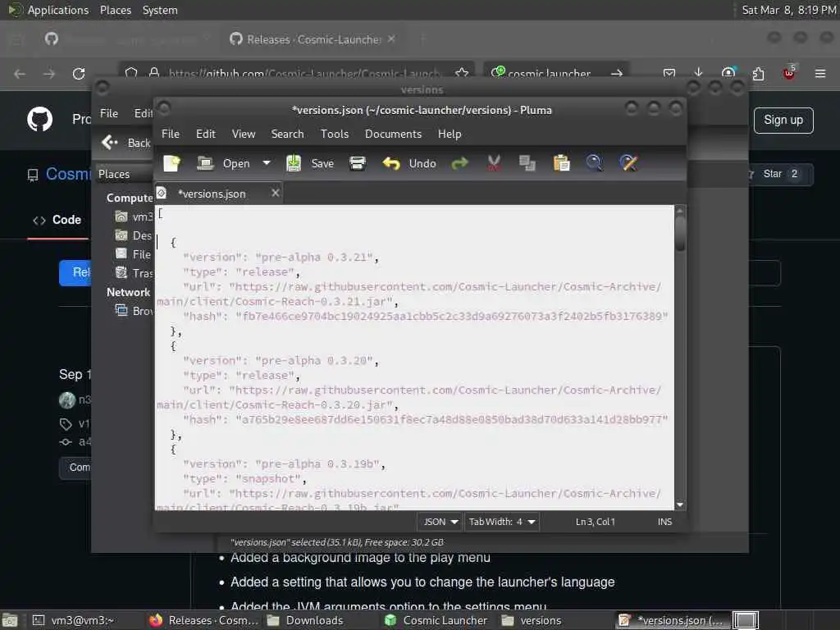The image size is (840, 630).
Task: Click the INS insert mode indicator
Action: 664,522
